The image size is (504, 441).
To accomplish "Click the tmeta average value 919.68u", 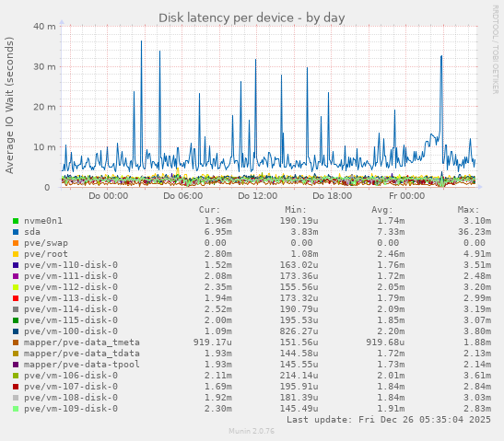I will [385, 342].
